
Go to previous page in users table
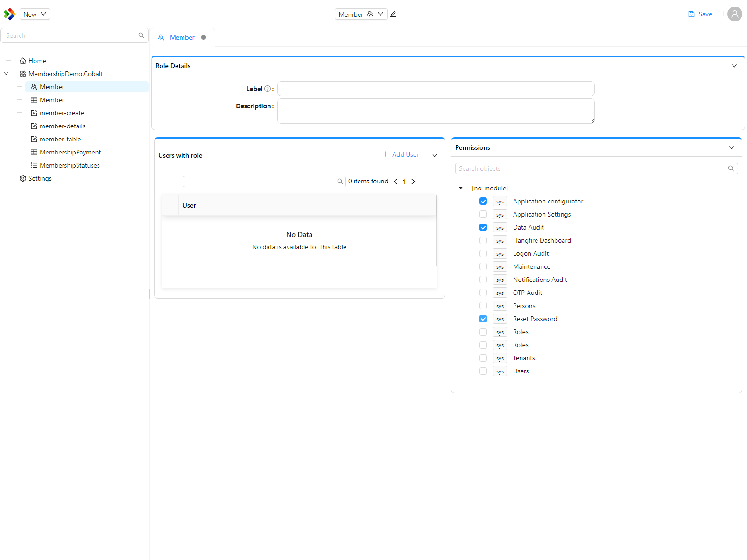[395, 182]
